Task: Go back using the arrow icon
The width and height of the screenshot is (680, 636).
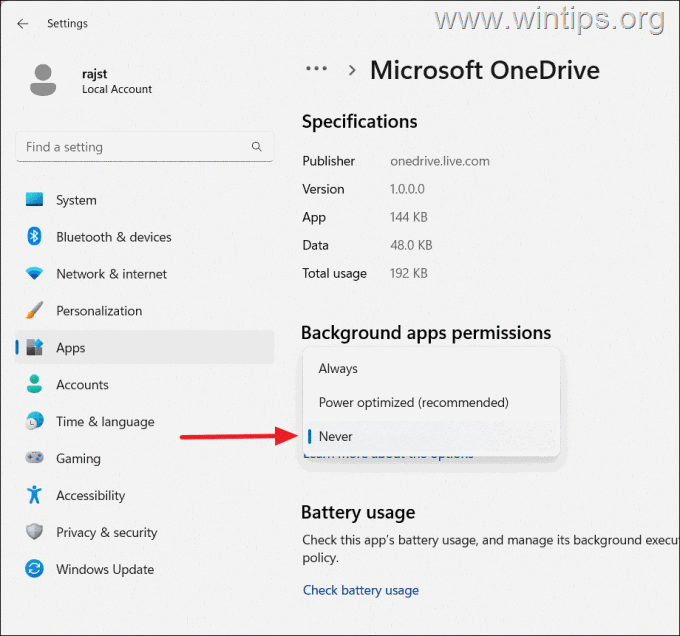Action: pyautogui.click(x=23, y=23)
